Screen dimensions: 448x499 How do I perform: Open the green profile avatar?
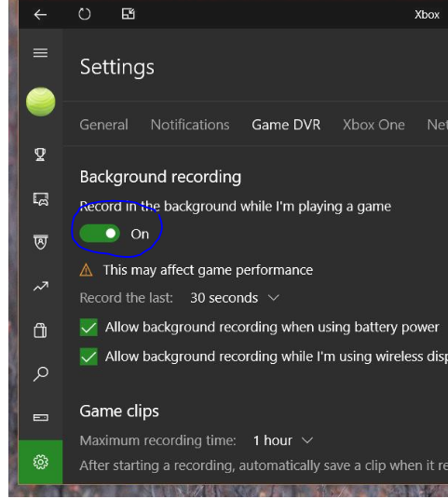(40, 101)
